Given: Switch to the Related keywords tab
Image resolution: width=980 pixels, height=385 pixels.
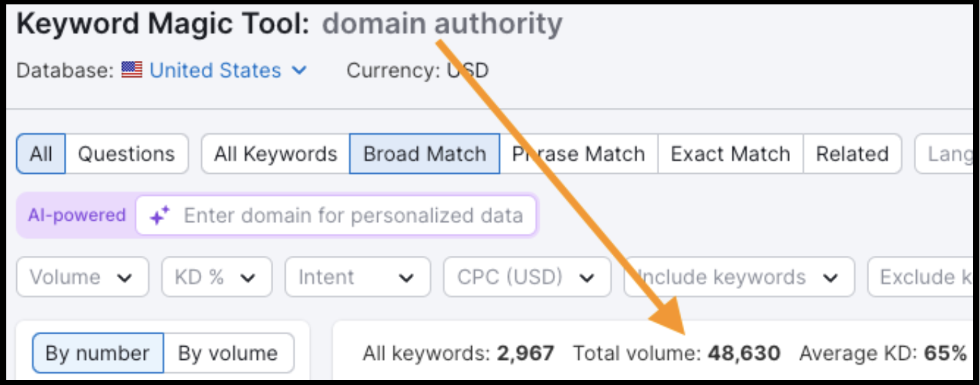Looking at the screenshot, I should pos(852,154).
